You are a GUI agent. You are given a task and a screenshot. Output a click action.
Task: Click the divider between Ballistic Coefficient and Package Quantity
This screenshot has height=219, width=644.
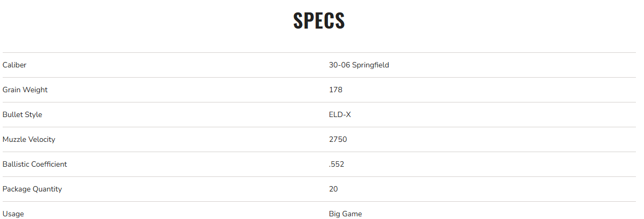click(x=319, y=177)
